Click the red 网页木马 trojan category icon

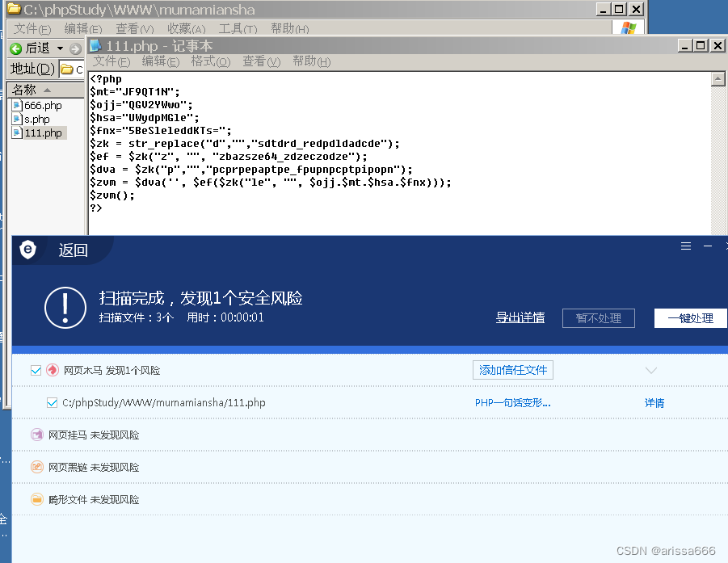(x=53, y=370)
